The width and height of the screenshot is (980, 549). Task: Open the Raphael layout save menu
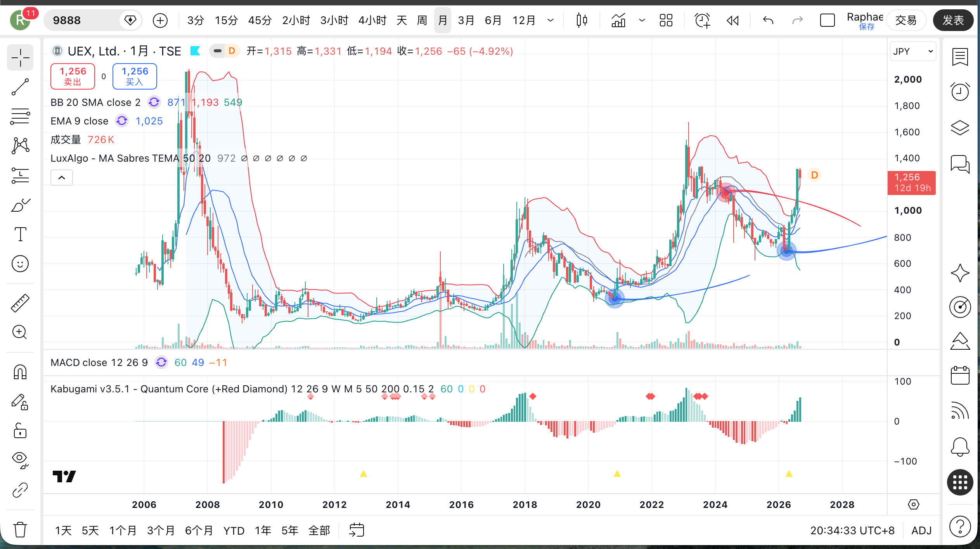865,20
